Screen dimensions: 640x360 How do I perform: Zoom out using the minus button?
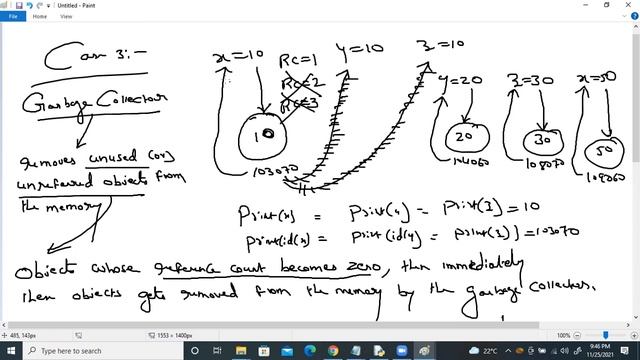[577, 336]
